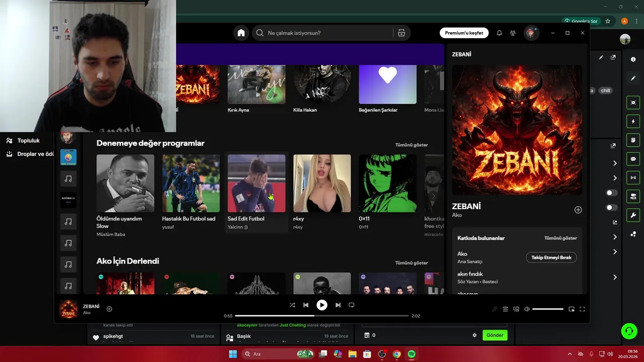644x362 pixels.
Task: Open the lyrics microphone icon
Action: pyautogui.click(x=495, y=309)
